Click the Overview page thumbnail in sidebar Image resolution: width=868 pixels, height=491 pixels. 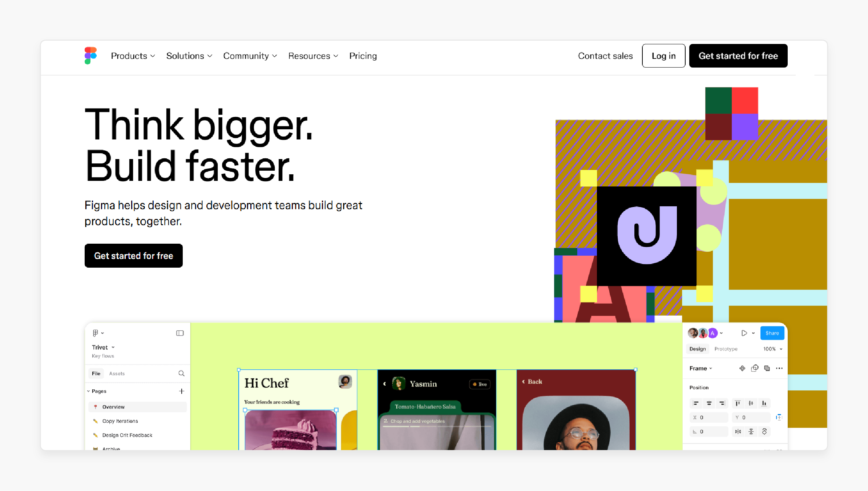(x=114, y=407)
